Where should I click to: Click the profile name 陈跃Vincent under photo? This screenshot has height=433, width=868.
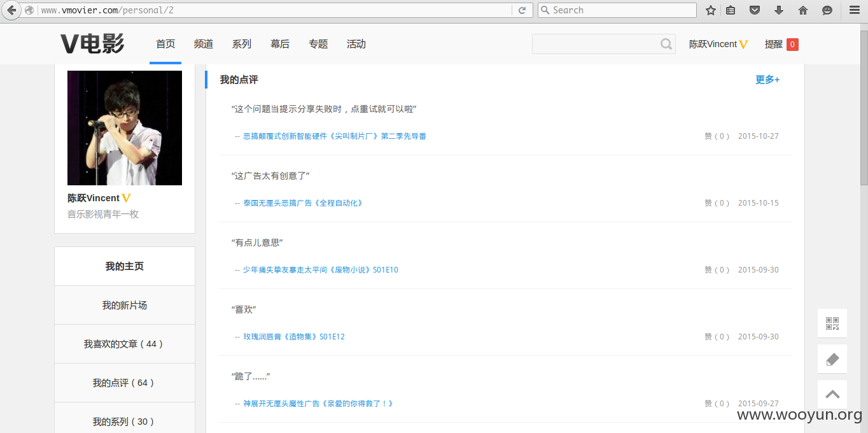click(94, 198)
